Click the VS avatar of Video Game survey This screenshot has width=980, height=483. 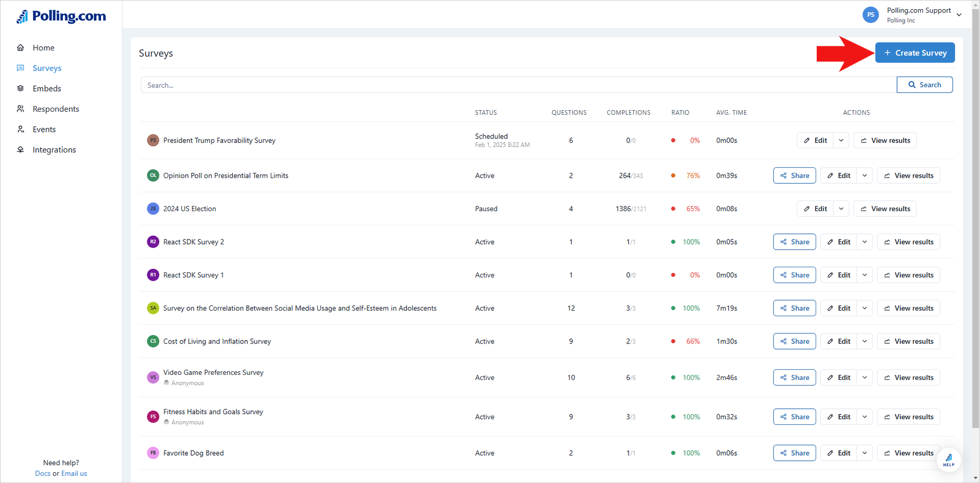(153, 377)
